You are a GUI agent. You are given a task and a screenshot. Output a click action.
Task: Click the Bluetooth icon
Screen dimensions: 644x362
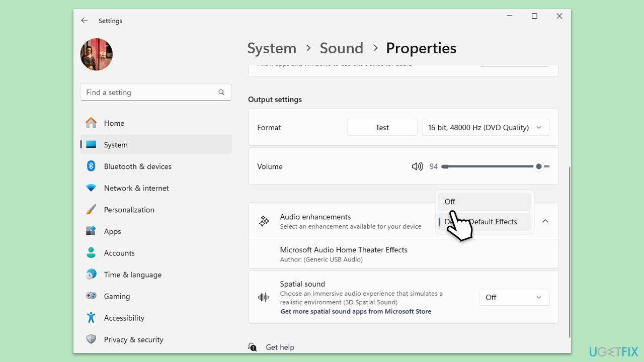coord(91,166)
